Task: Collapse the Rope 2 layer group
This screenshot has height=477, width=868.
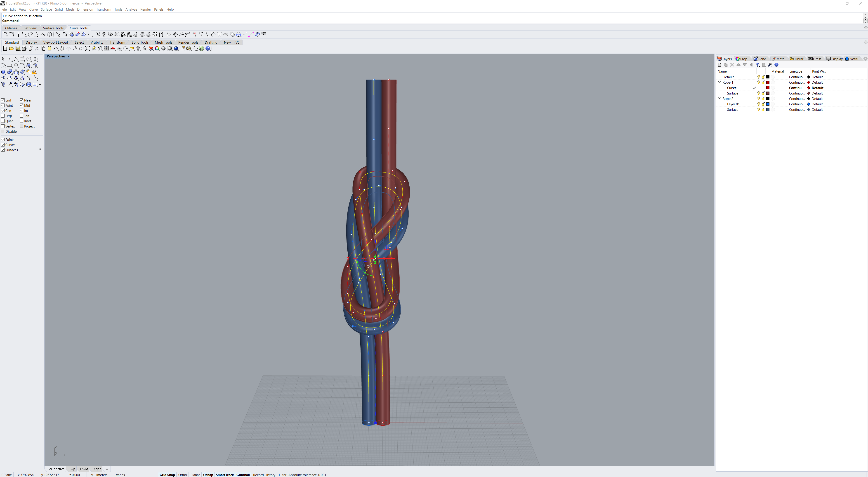Action: click(719, 98)
